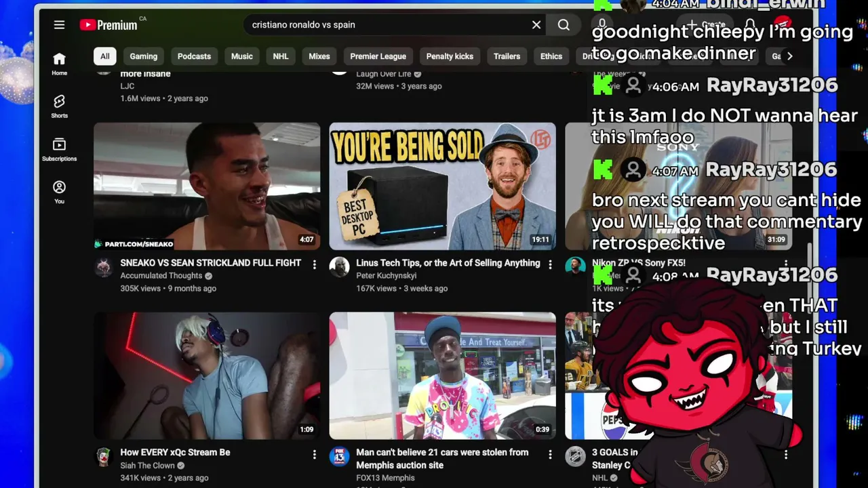Image resolution: width=868 pixels, height=488 pixels.
Task: Open Subscriptions in the sidebar
Action: coord(59,149)
